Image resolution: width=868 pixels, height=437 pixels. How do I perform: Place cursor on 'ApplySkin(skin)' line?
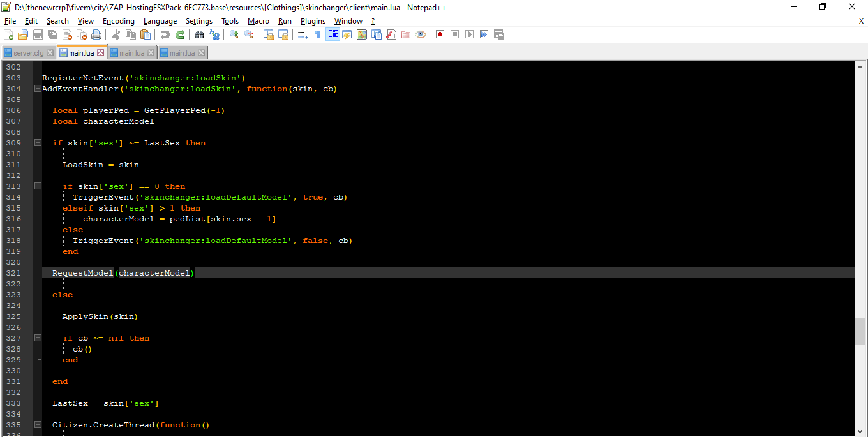(x=100, y=316)
